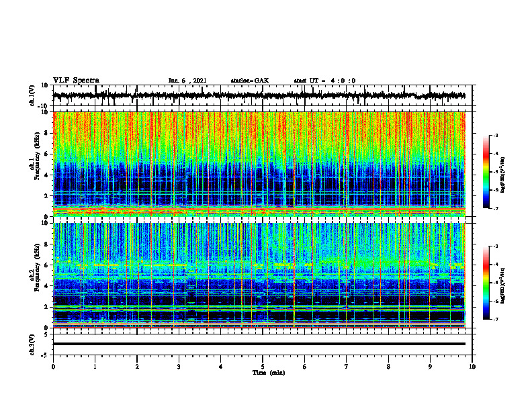The image size is (532, 411).
Task: Click the "8" kHz tick on the ch.2 frequency axis
Action: (46, 244)
